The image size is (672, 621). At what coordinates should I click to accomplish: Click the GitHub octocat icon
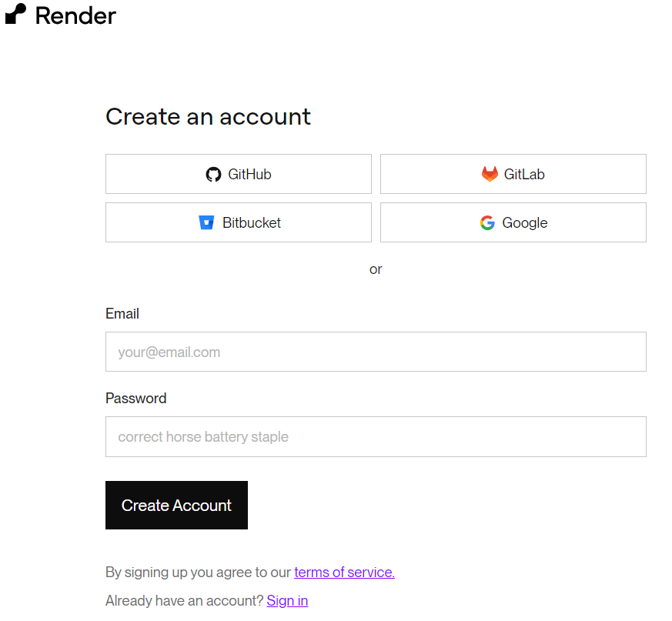(213, 175)
